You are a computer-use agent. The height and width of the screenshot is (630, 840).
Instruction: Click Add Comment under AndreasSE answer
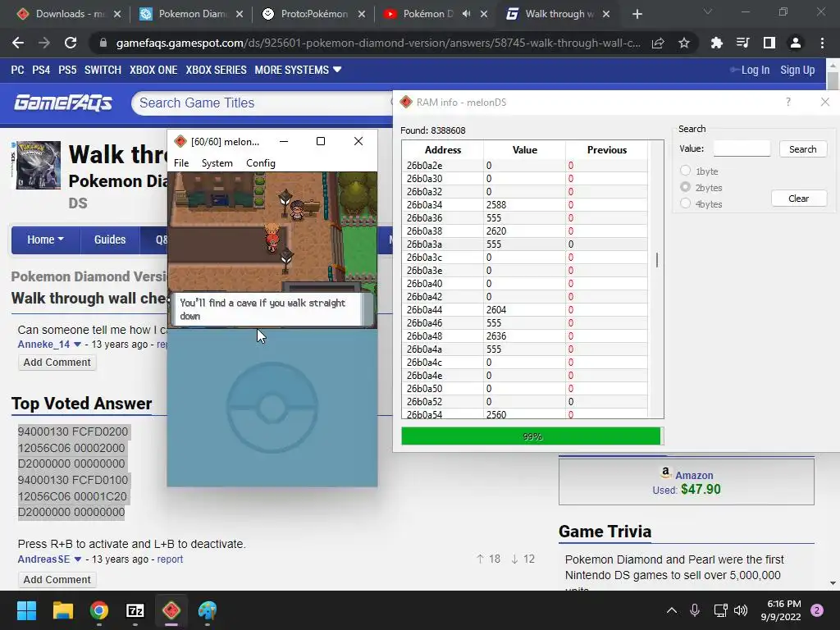coord(57,580)
